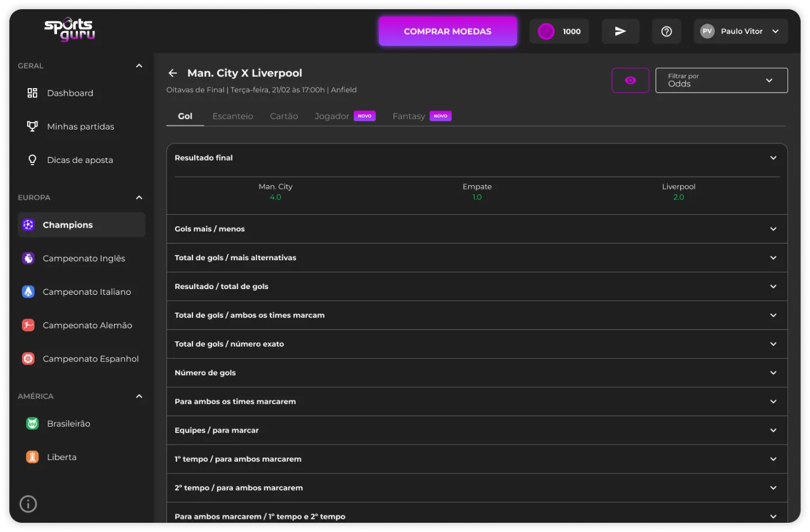Click the PV user avatar

tap(707, 32)
